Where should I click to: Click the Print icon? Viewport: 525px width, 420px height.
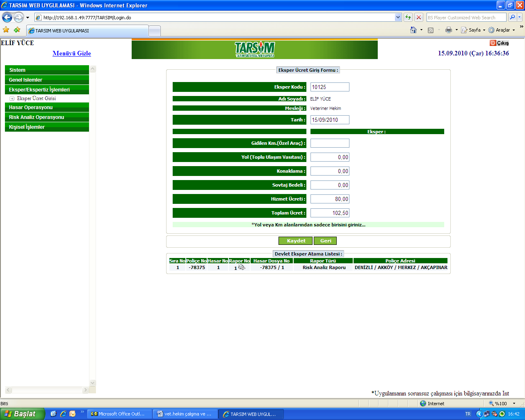[x=449, y=30]
